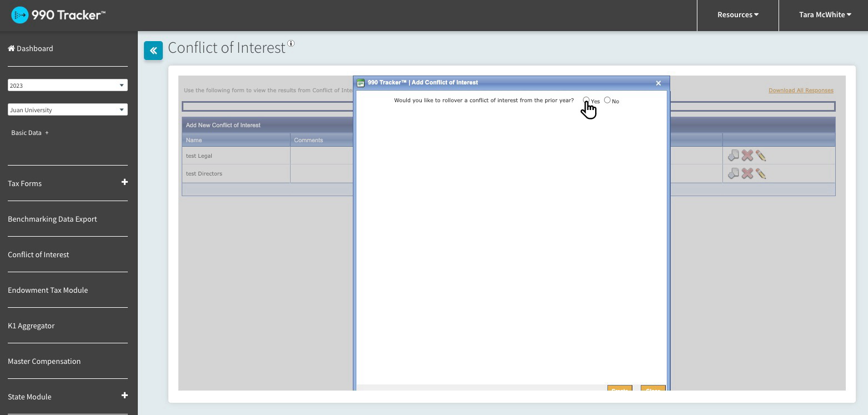Open the 2023 year dropdown
The image size is (868, 415).
[x=68, y=86]
